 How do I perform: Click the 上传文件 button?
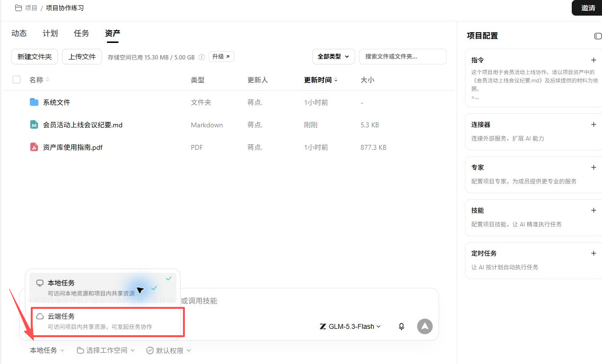coord(82,57)
